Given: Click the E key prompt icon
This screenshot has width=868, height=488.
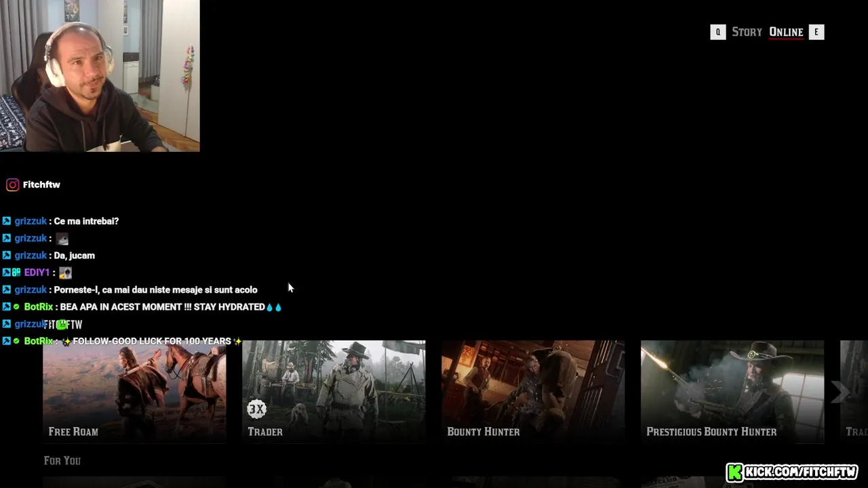Looking at the screenshot, I should (x=816, y=32).
